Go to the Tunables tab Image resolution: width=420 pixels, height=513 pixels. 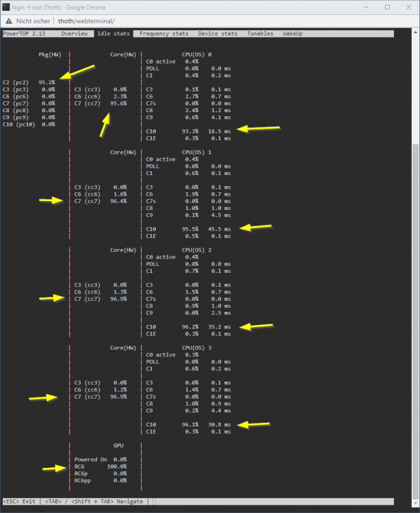click(260, 34)
